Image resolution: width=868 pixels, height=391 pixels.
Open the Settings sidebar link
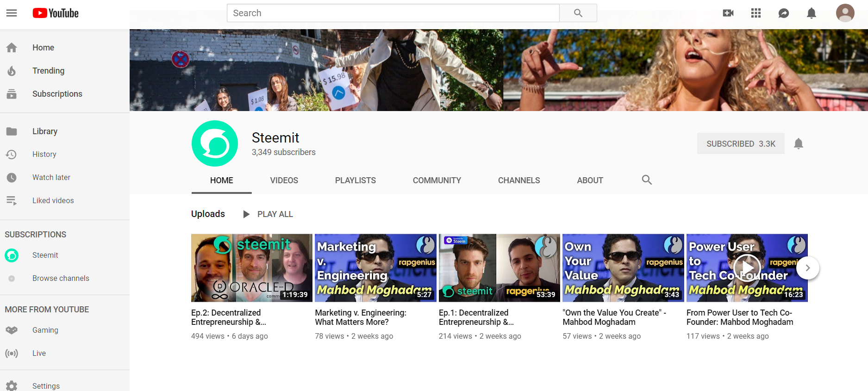pyautogui.click(x=46, y=386)
